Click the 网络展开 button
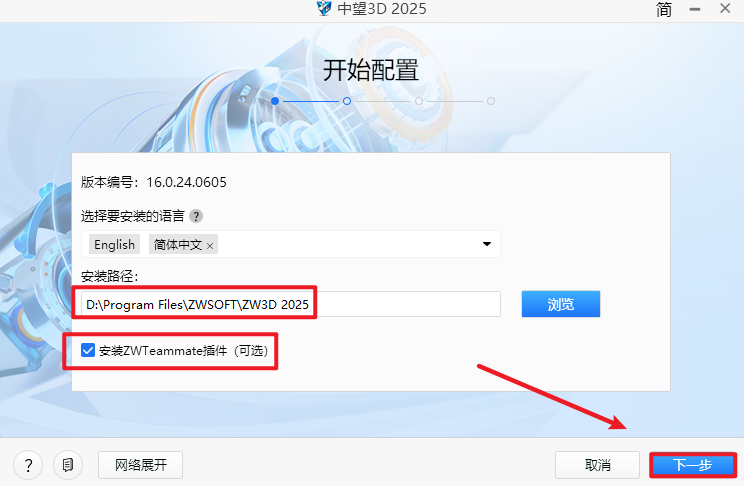The image size is (744, 486). tap(140, 465)
